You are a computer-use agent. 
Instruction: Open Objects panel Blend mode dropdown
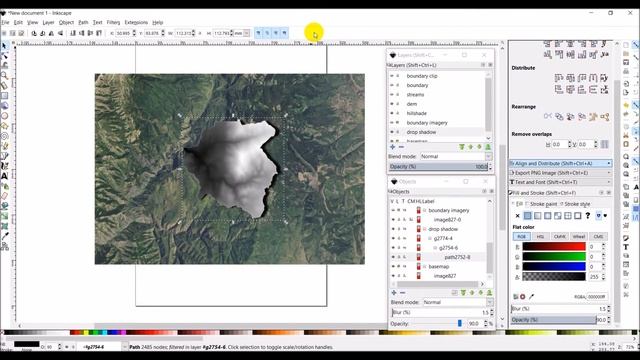490,302
